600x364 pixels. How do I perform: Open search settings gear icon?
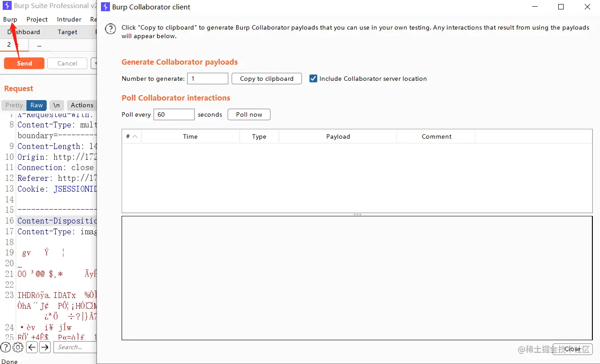(18, 347)
